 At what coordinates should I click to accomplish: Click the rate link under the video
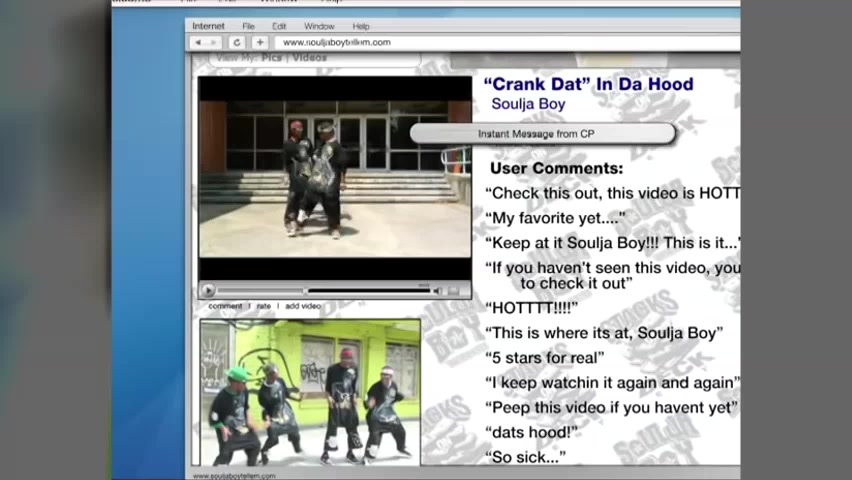tap(264, 306)
